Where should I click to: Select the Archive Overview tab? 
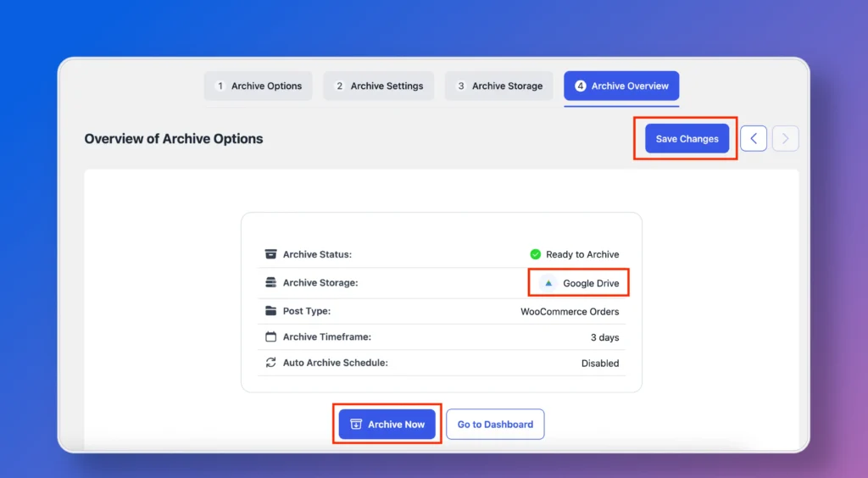(621, 86)
